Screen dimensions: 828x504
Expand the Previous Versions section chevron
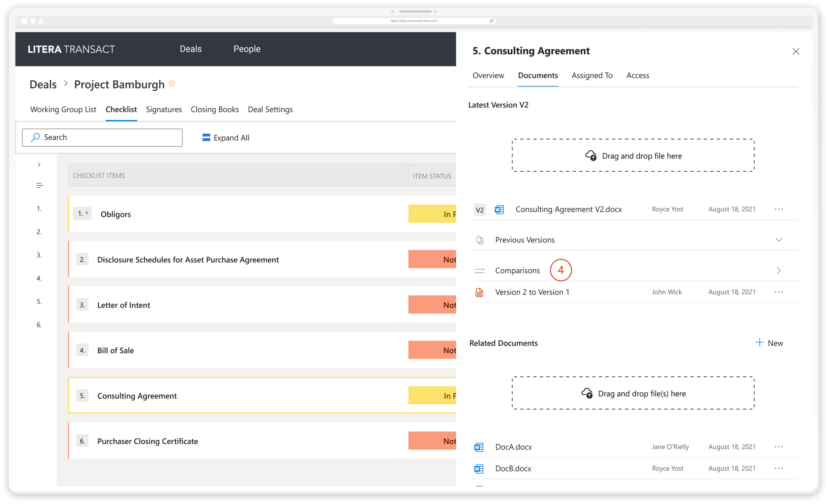[779, 239]
